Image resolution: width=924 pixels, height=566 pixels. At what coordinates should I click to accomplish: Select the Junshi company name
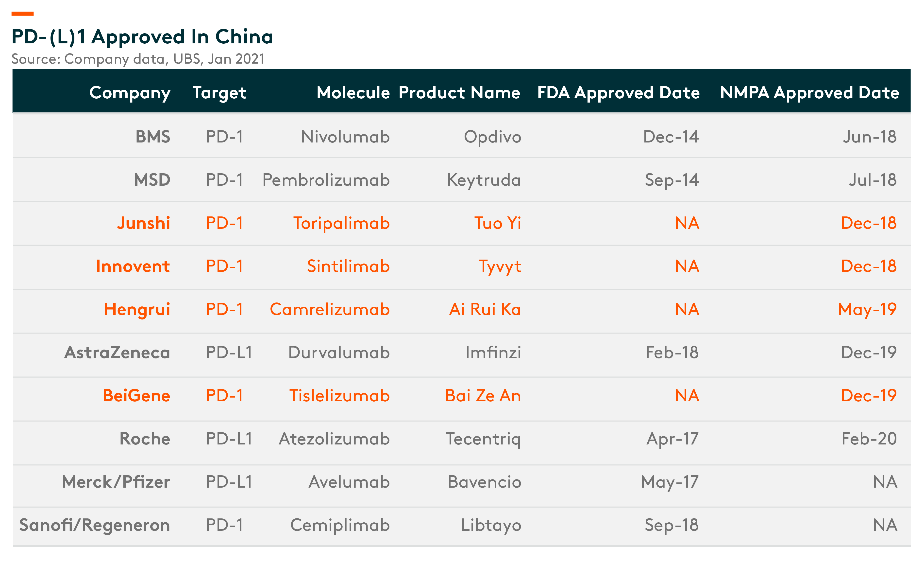[143, 223]
